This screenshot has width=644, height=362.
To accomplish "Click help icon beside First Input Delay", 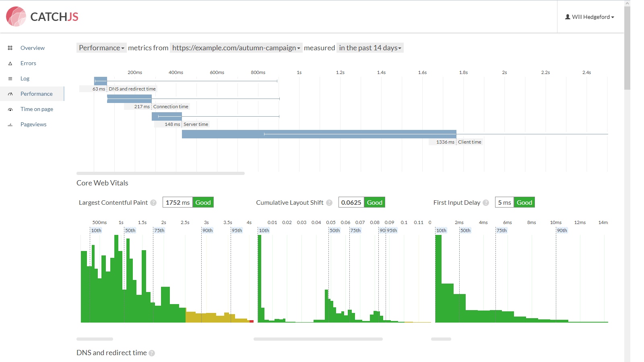I will tap(486, 203).
